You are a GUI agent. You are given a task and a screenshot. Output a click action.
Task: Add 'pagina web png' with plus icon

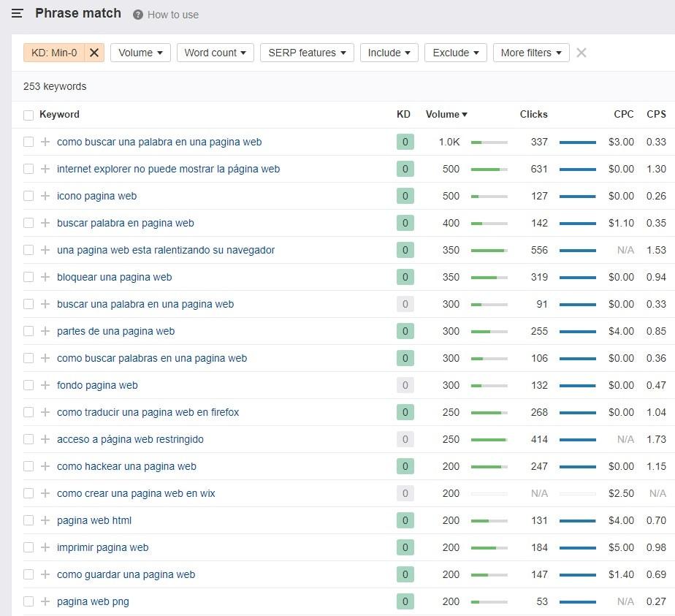[x=45, y=601]
